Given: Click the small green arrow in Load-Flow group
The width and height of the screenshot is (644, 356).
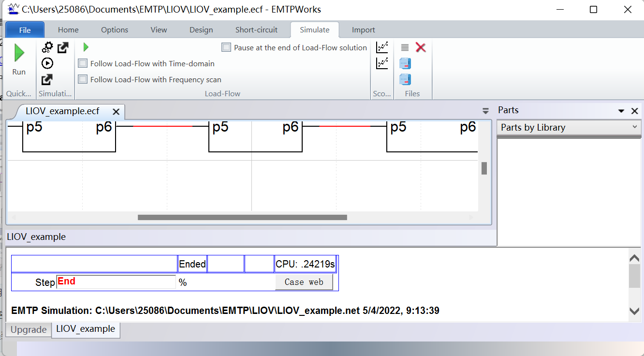Looking at the screenshot, I should point(86,47).
